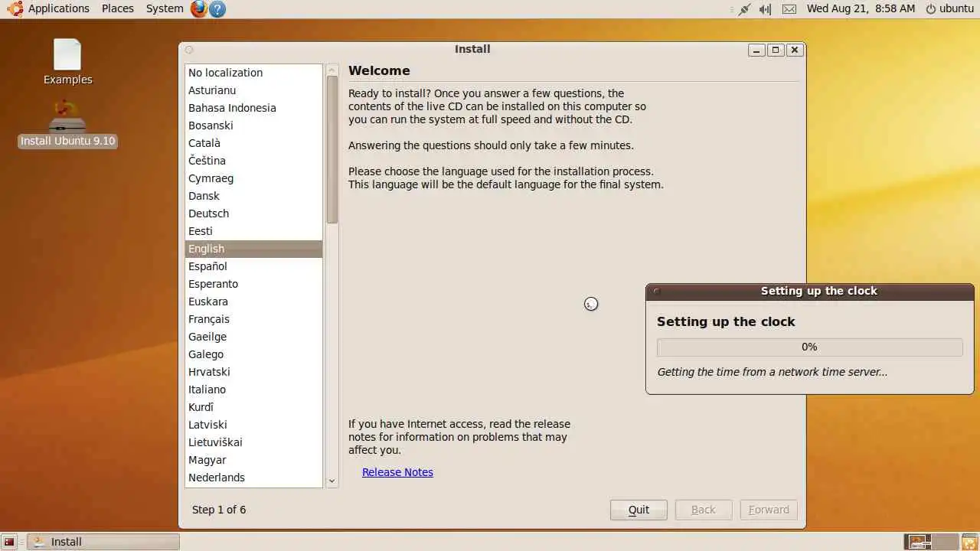This screenshot has height=551, width=980.
Task: Click the language list scroll-down arrow
Action: (x=332, y=481)
